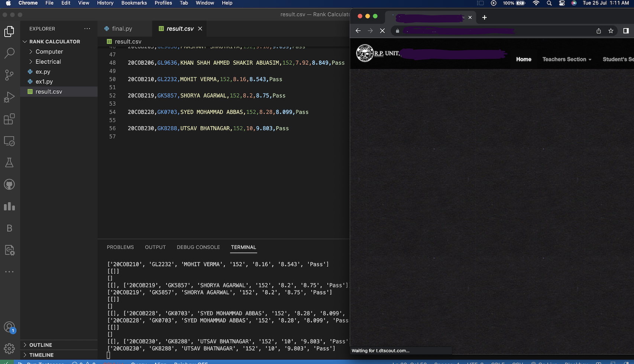Bookmark this page with star icon
The height and width of the screenshot is (364, 634).
tap(611, 31)
